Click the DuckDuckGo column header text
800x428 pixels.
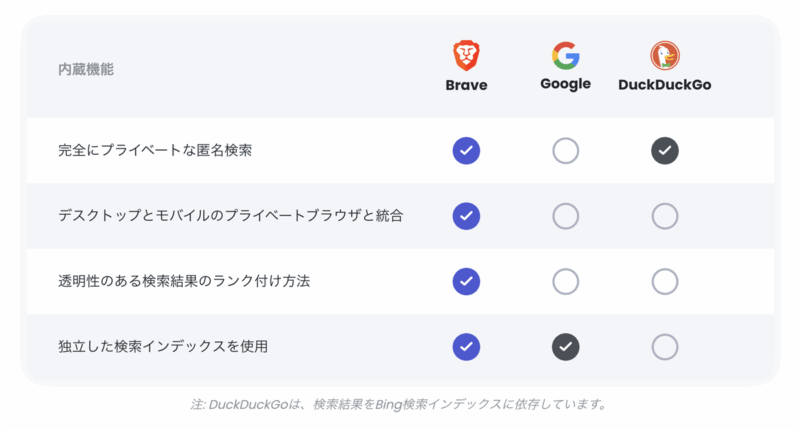(x=665, y=85)
